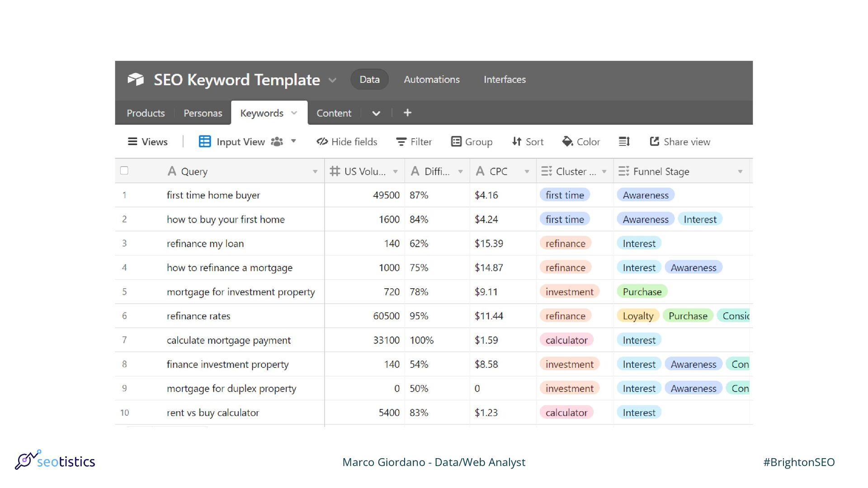Screen dimensions: 868x488
Task: Click the row height icon
Action: (x=624, y=142)
